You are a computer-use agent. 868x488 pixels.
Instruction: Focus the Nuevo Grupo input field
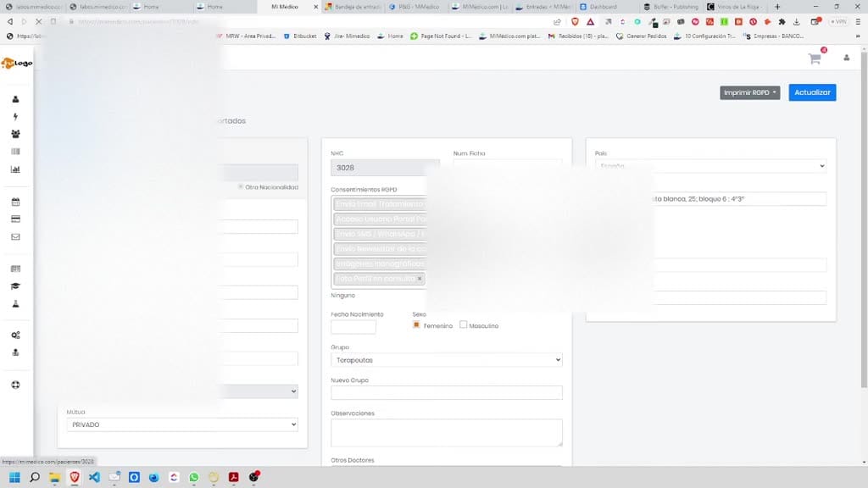click(x=446, y=392)
